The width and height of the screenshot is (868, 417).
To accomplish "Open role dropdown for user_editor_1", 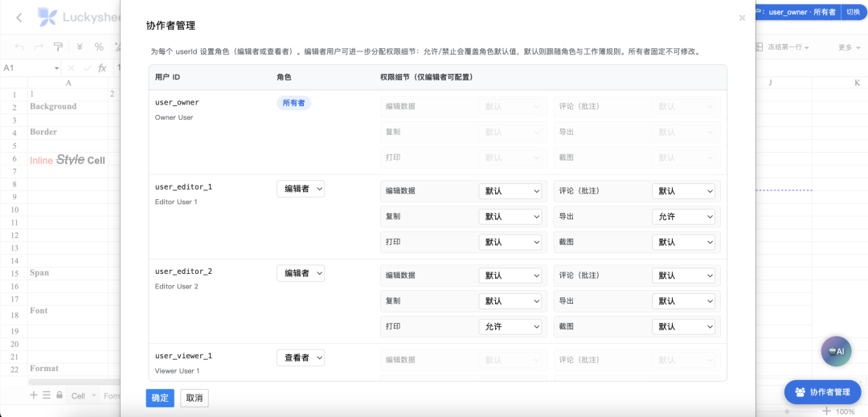I will pyautogui.click(x=301, y=189).
